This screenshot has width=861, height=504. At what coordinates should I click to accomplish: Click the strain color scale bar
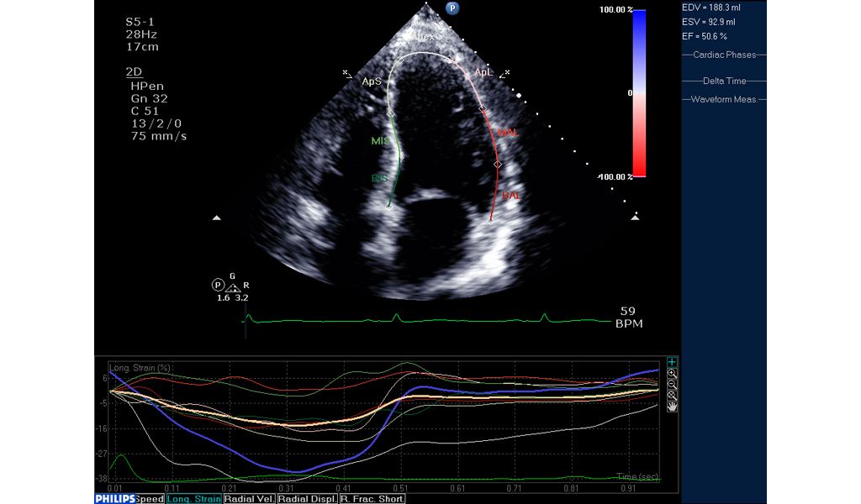[639, 93]
